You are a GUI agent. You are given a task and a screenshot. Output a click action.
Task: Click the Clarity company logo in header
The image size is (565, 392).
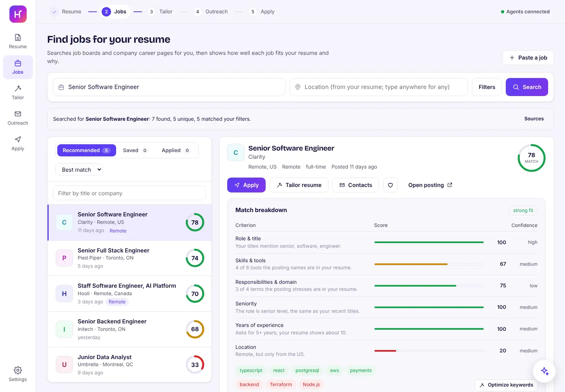pyautogui.click(x=236, y=152)
